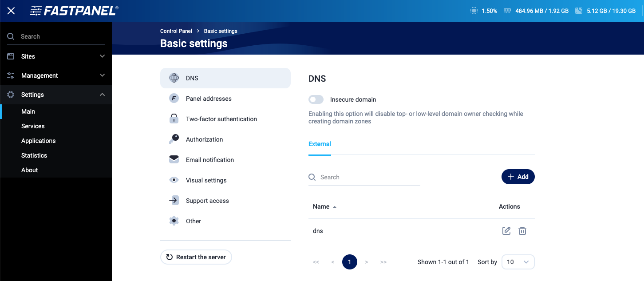The image size is (644, 281).
Task: Select the DNS settings section
Action: tap(225, 78)
